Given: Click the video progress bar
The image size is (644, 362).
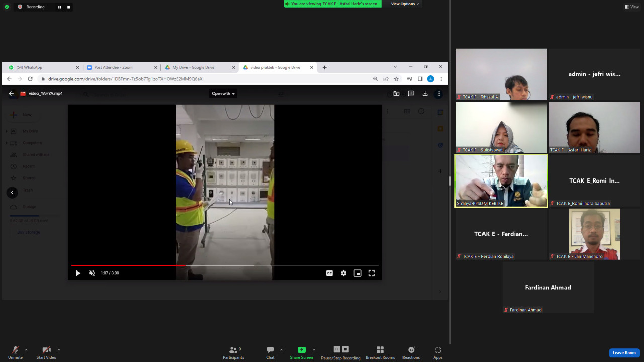Looking at the screenshot, I should coord(224,265).
